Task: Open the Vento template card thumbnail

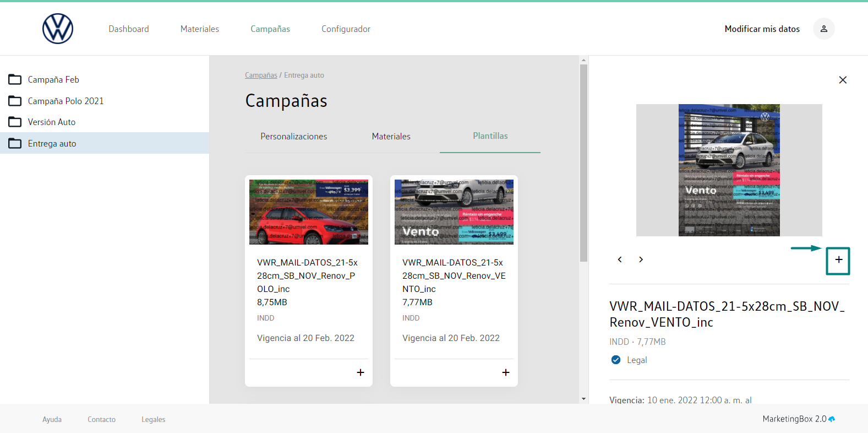Action: 454,212
